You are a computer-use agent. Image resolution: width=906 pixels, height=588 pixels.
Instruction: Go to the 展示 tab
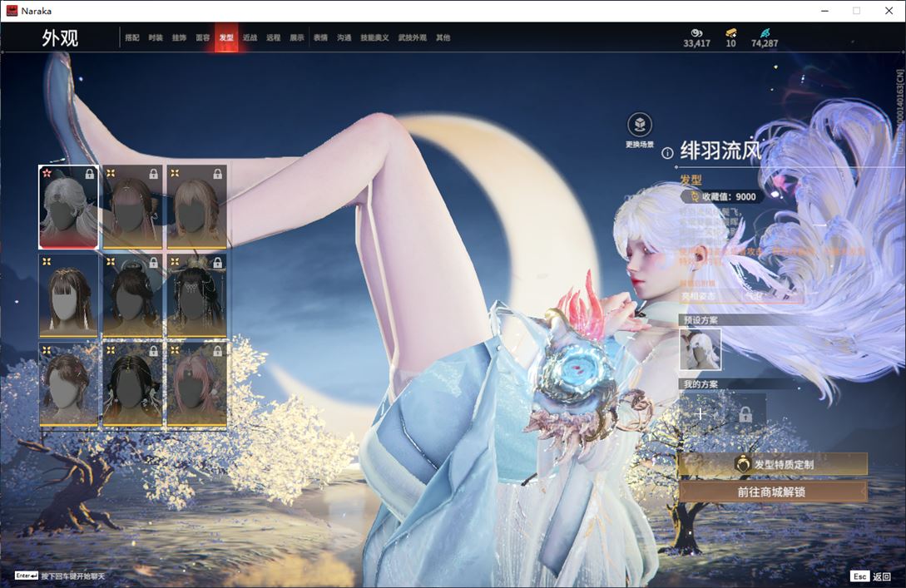coord(297,37)
